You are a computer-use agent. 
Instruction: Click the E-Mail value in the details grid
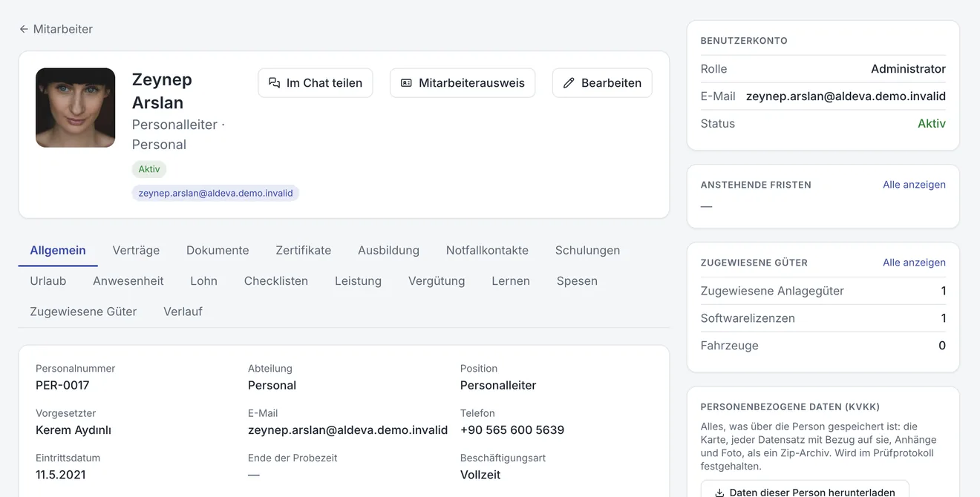tap(347, 430)
